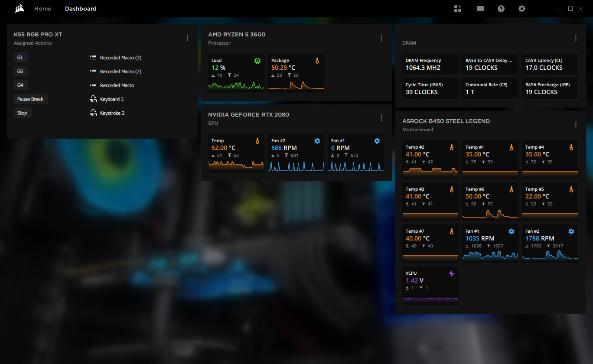
Task: Click the gear icon on motherboard Fan #1
Action: 512,231
